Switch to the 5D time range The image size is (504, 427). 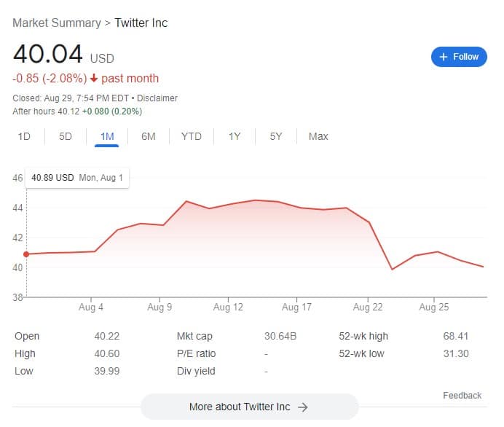point(66,136)
